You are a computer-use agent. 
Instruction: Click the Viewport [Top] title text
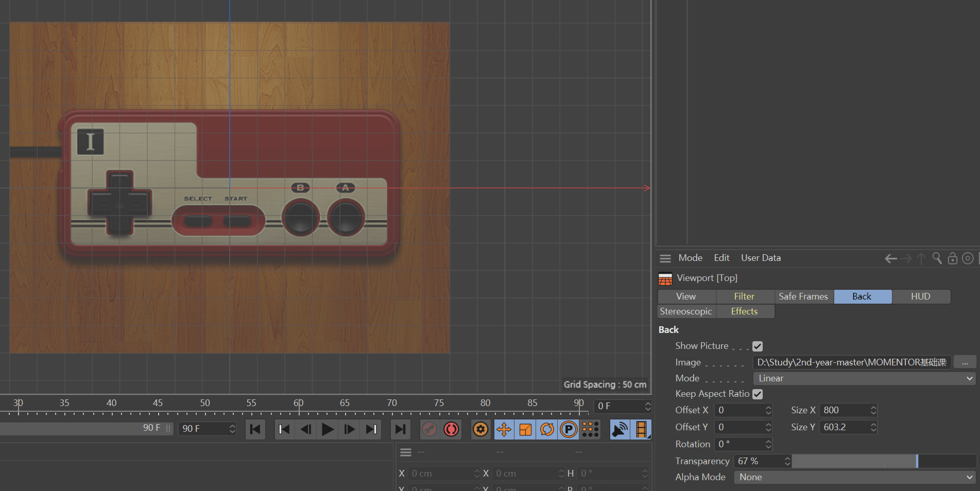coord(707,278)
